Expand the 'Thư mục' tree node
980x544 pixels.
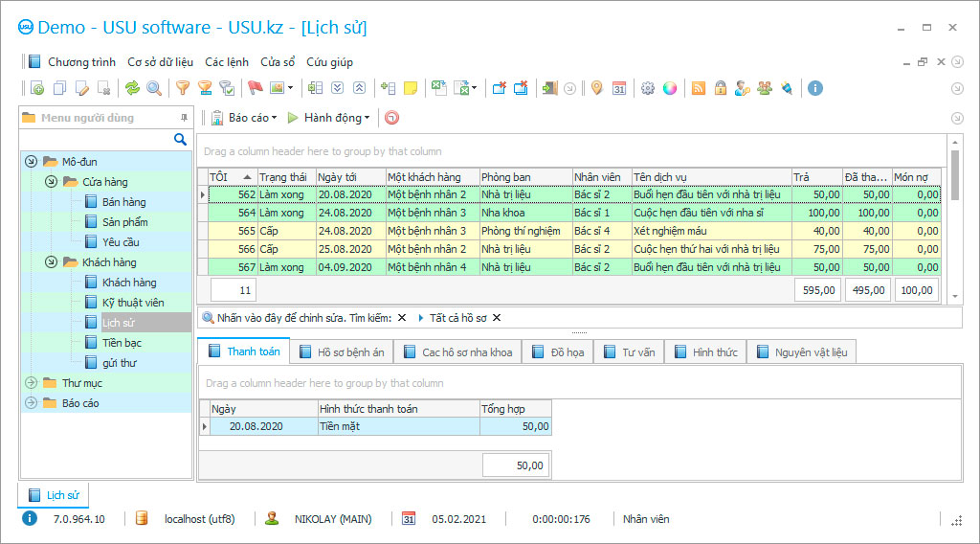[x=31, y=383]
